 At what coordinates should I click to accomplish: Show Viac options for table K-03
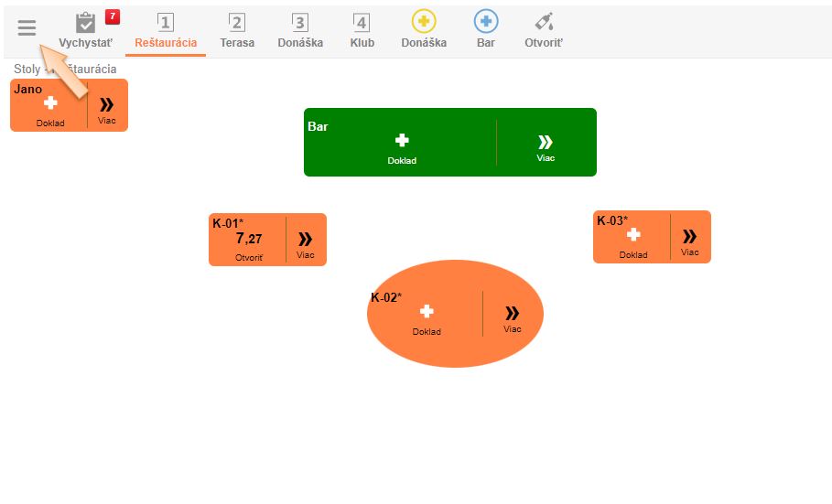[690, 241]
